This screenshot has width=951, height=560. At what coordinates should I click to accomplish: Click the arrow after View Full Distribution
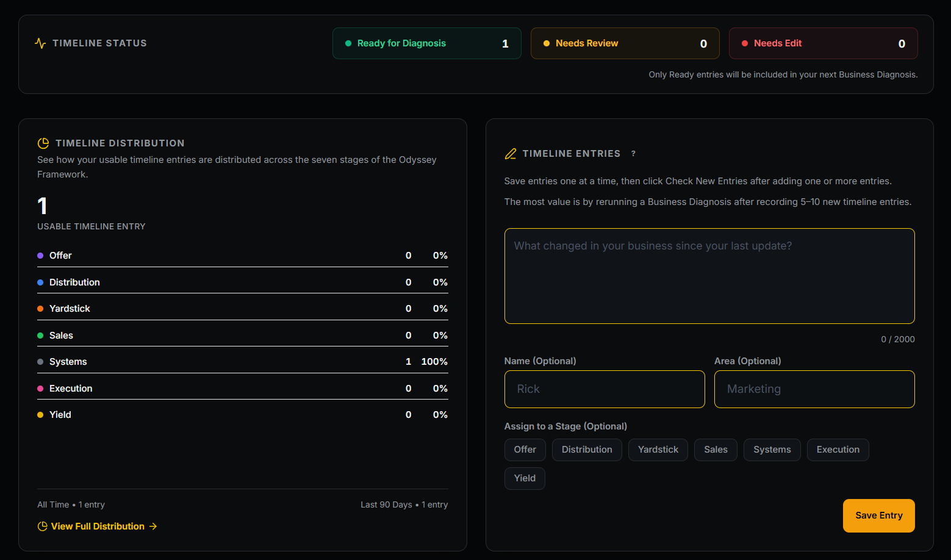(153, 526)
